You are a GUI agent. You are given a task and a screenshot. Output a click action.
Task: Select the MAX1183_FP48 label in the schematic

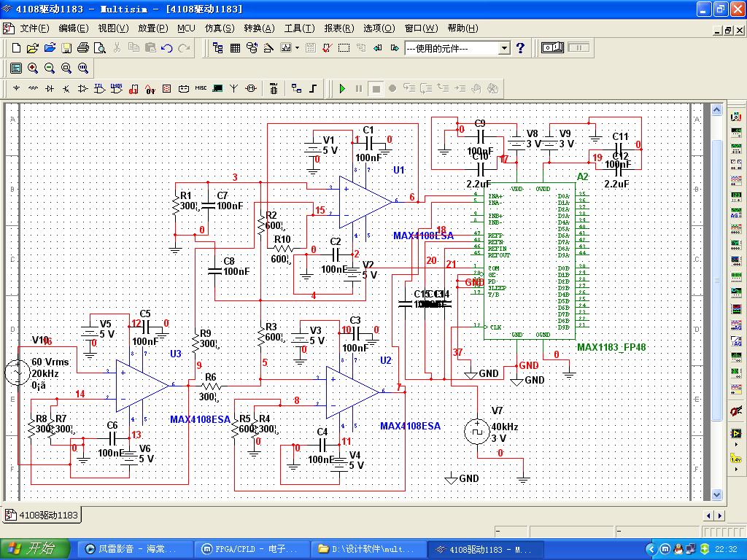pyautogui.click(x=611, y=347)
